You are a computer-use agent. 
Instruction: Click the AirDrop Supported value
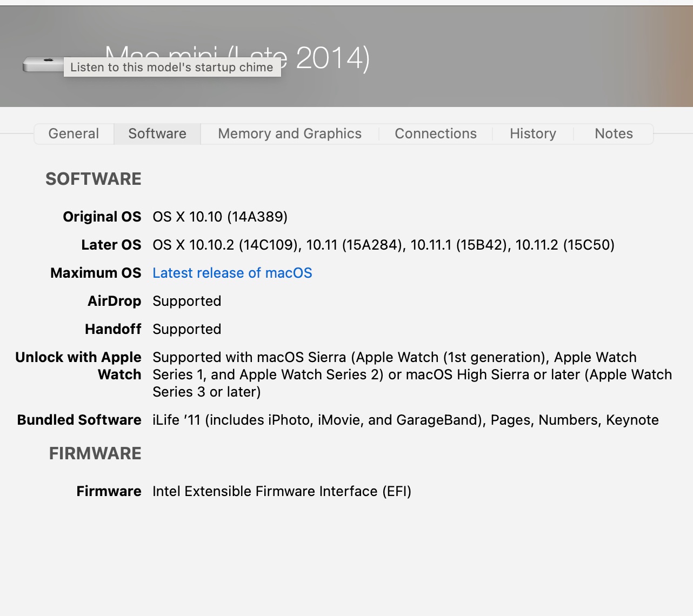(x=186, y=301)
